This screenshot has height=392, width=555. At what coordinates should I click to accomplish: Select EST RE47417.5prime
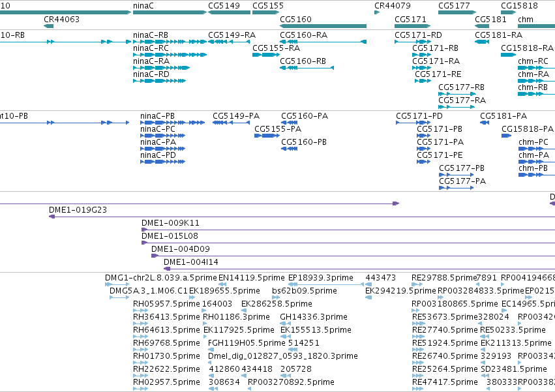click(x=417, y=389)
